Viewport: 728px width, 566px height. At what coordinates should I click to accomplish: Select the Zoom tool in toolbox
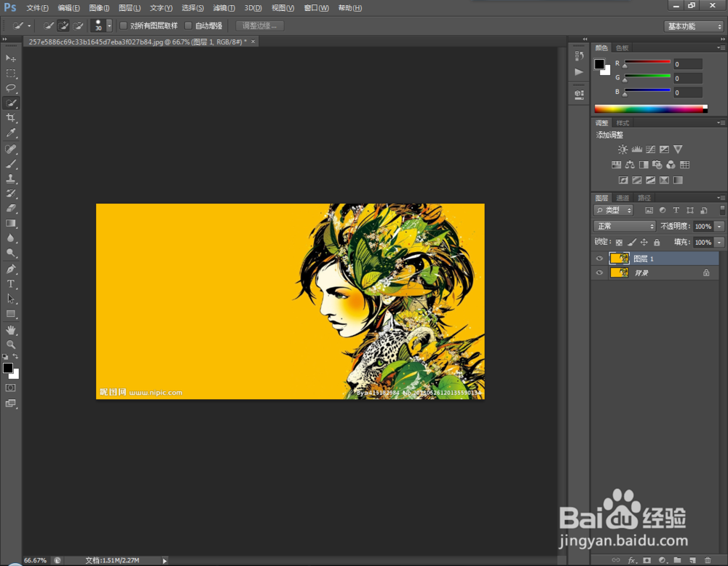tap(11, 345)
